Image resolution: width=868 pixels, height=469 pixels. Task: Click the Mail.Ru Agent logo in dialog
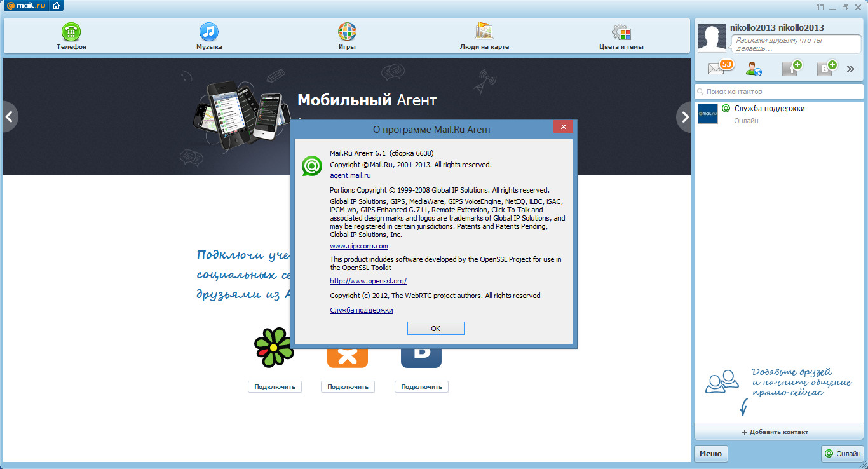tap(311, 166)
